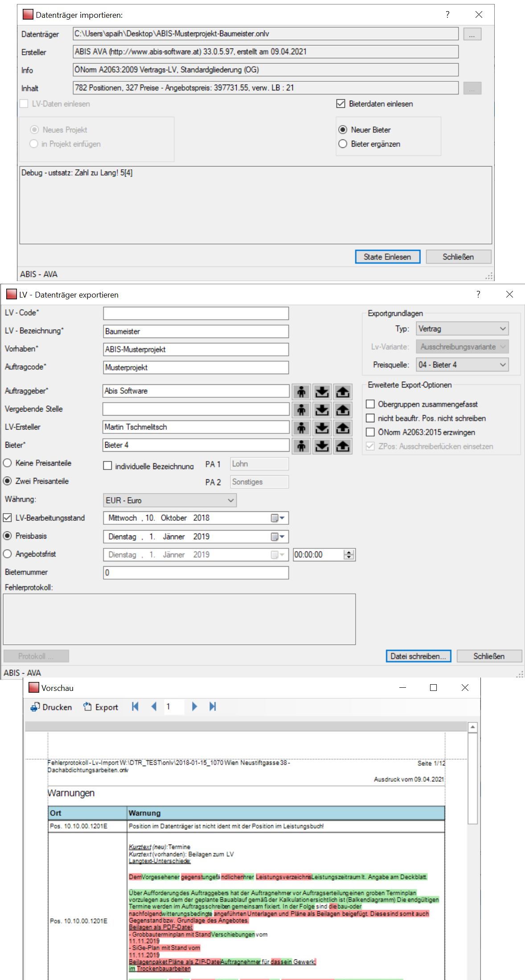Go to the first page in Vorschau
The image size is (525, 980).
point(135,706)
